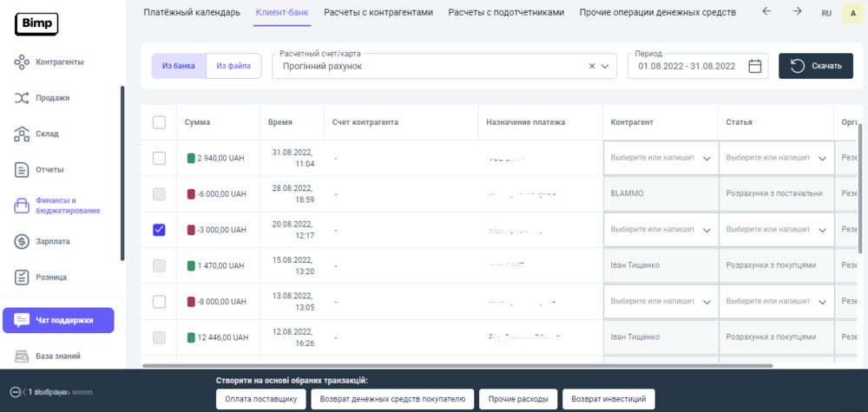
Task: Toggle the select-all checkbox in table header
Action: pyautogui.click(x=159, y=122)
